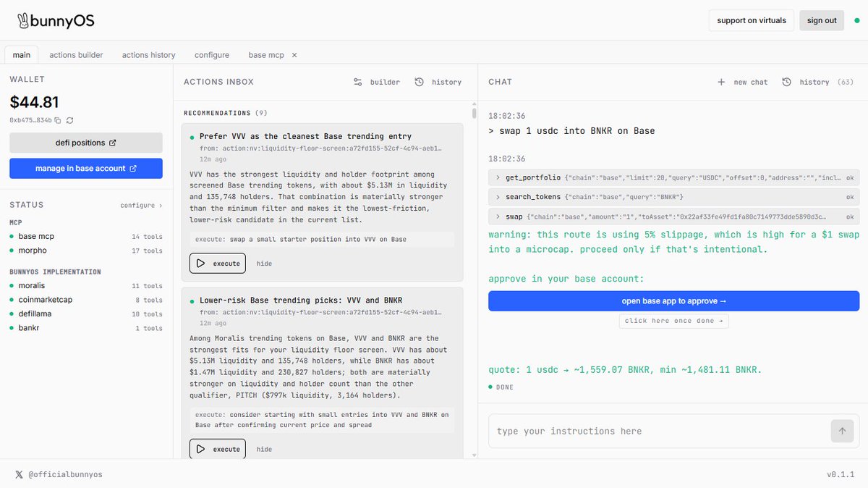The image size is (868, 488).
Task: Click the actions inbox scrollbar
Action: [x=475, y=113]
